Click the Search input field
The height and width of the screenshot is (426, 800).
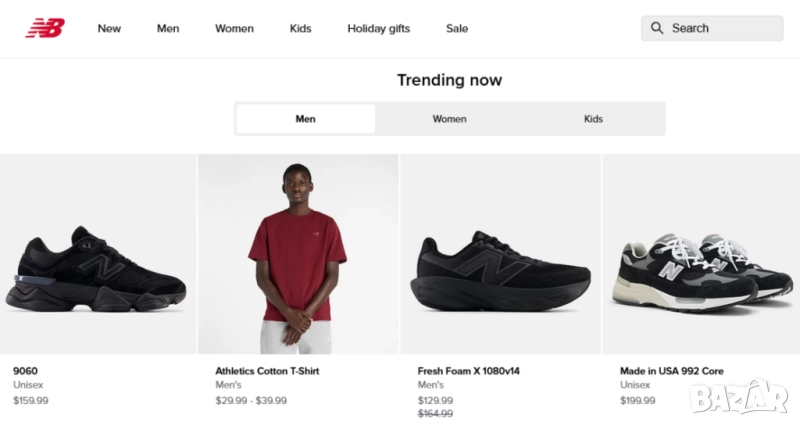tap(722, 28)
